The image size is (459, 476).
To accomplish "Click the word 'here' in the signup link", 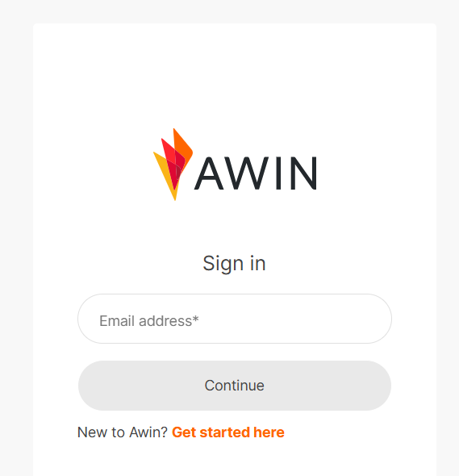I will 269,432.
